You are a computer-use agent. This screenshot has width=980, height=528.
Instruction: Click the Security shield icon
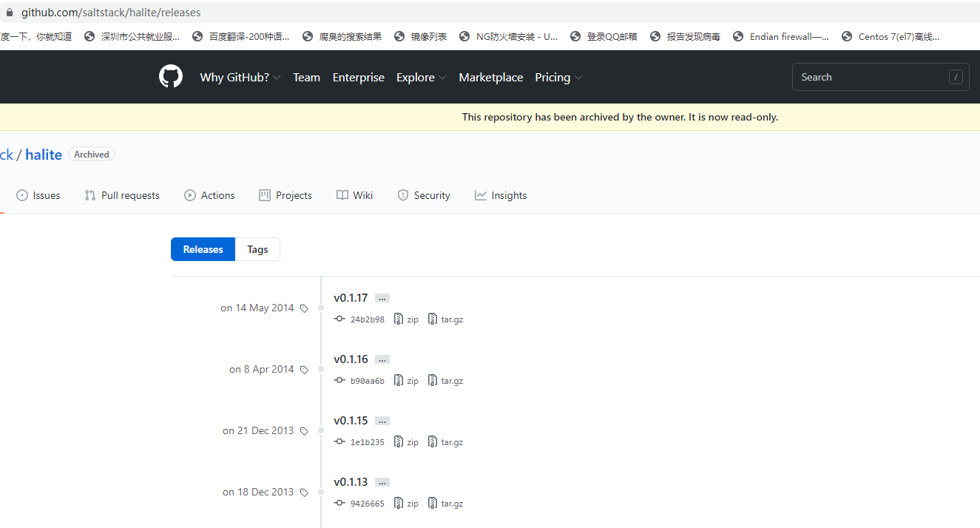[x=403, y=195]
